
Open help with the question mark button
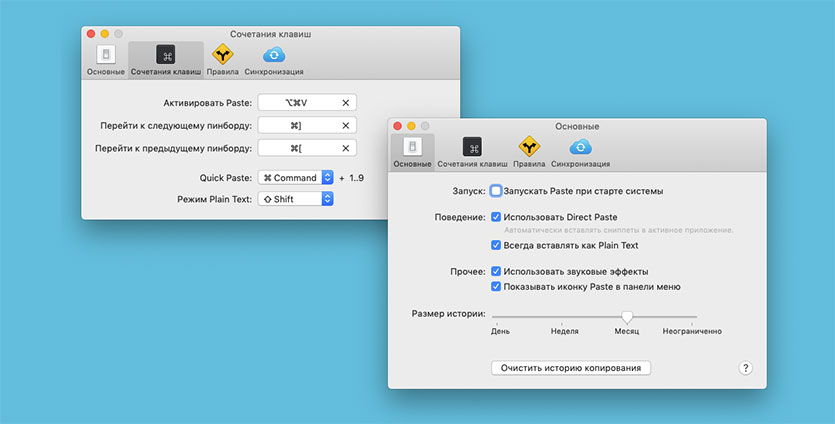745,368
